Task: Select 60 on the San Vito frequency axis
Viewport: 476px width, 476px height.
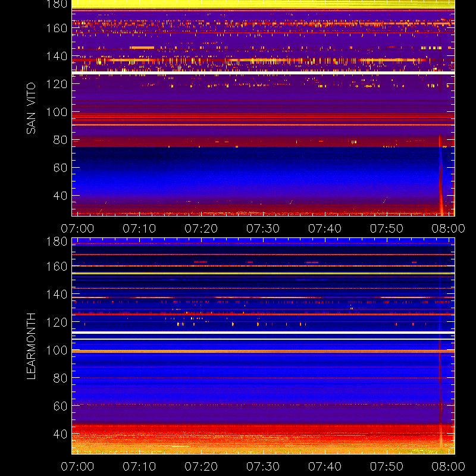Action: point(61,168)
